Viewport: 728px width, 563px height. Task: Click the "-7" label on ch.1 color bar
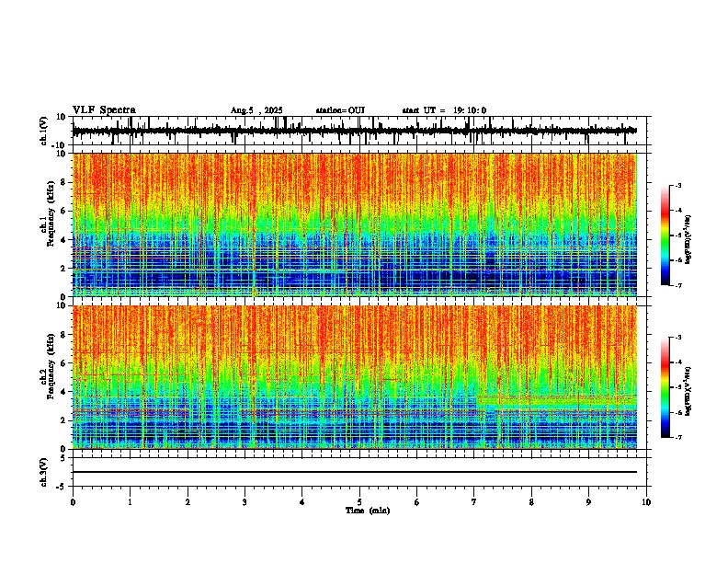[x=678, y=285]
